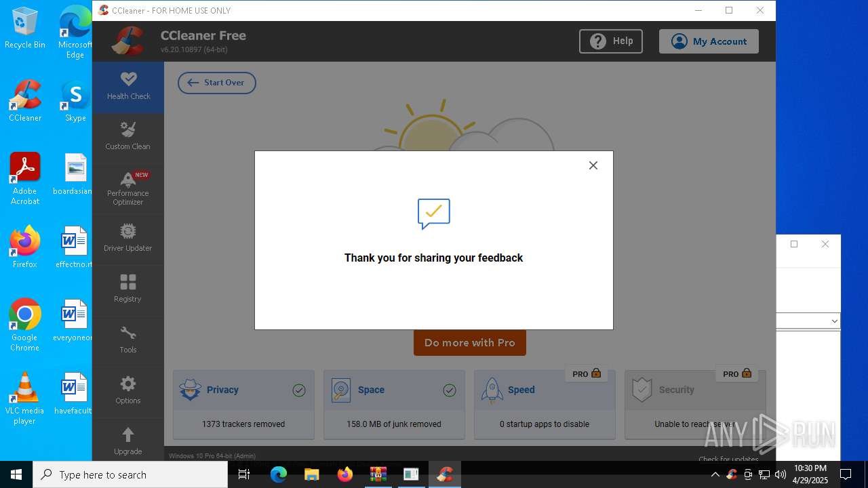Click the feedback checkmark speech bubble icon
This screenshot has height=488, width=868.
coord(434,214)
